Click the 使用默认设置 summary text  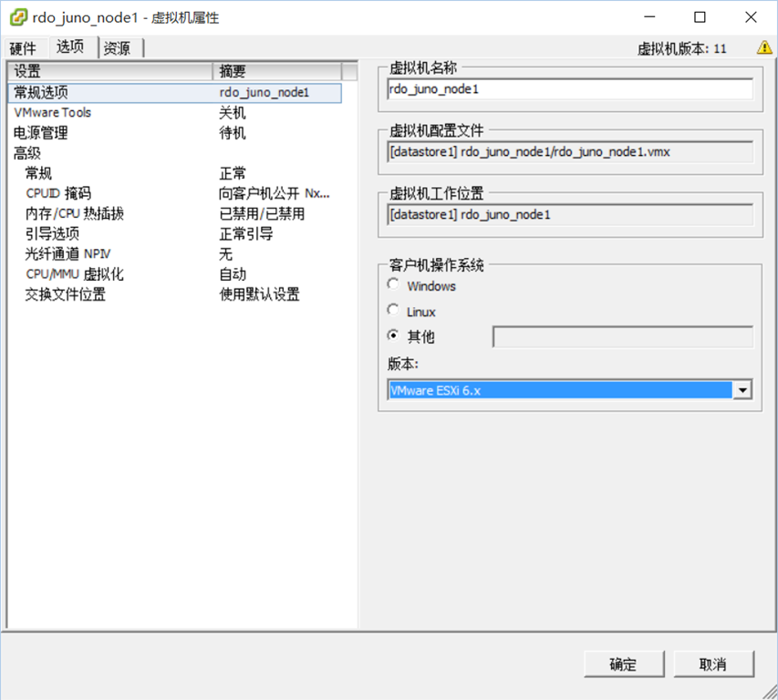pos(260,294)
